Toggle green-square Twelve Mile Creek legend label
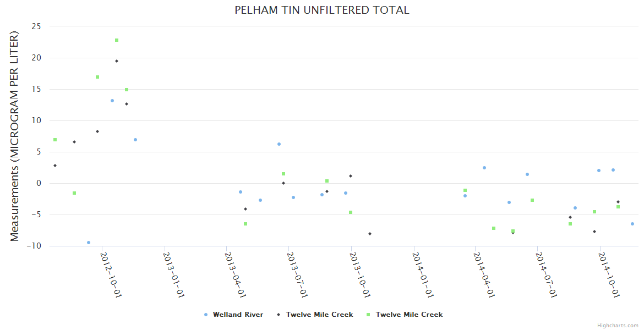This screenshot has width=644, height=330. click(409, 315)
